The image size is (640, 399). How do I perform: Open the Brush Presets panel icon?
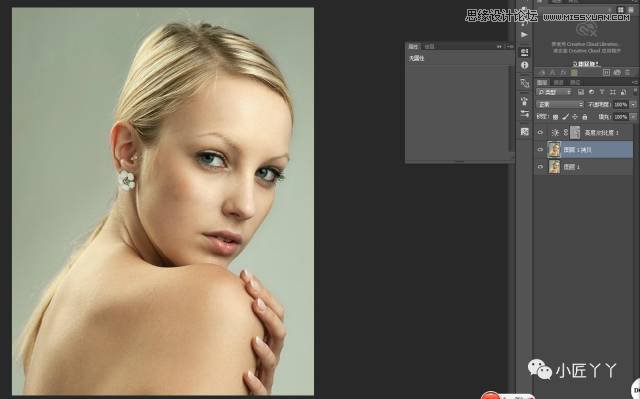pyautogui.click(x=524, y=114)
